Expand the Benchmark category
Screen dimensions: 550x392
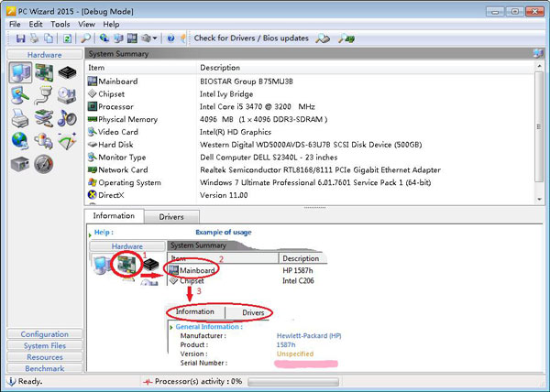(x=45, y=368)
